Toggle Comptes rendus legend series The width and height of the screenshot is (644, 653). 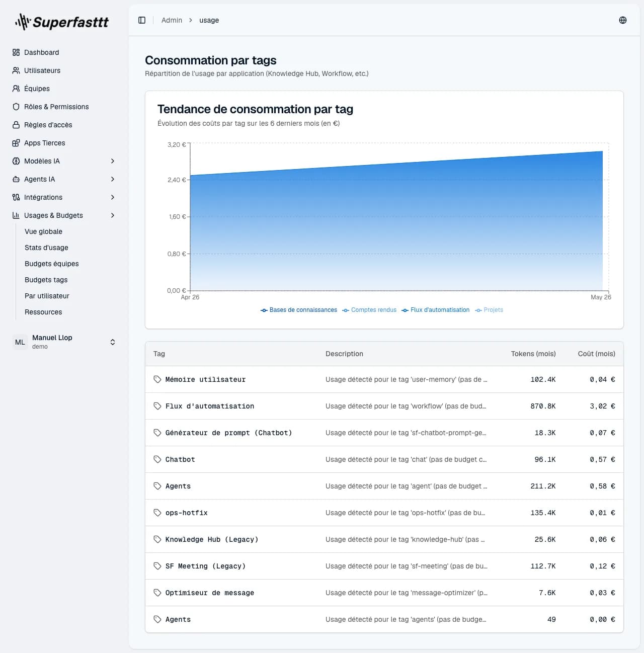pos(369,310)
